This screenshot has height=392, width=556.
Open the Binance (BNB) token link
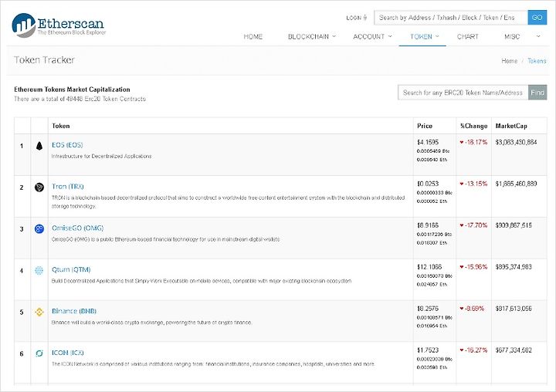(74, 311)
